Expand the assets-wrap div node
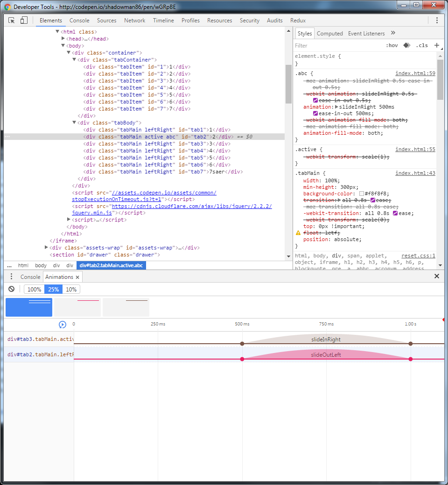This screenshot has height=485, width=448. tap(47, 248)
